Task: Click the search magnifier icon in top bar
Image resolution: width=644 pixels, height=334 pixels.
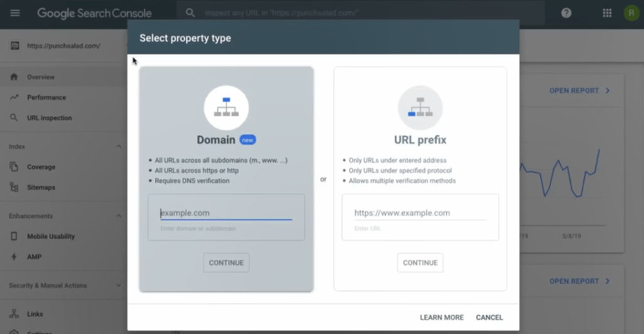Action: click(190, 13)
